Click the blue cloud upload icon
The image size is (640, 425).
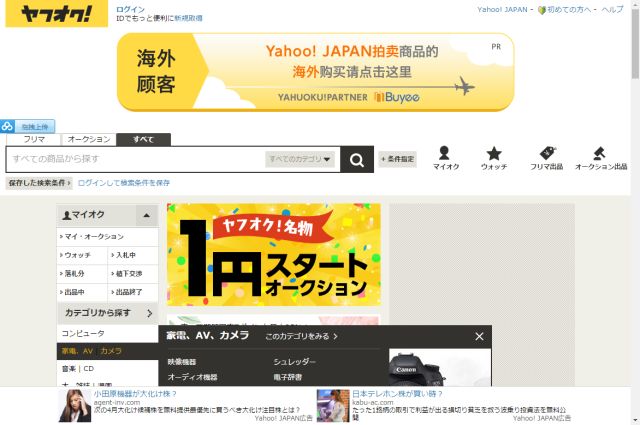tap(7, 127)
